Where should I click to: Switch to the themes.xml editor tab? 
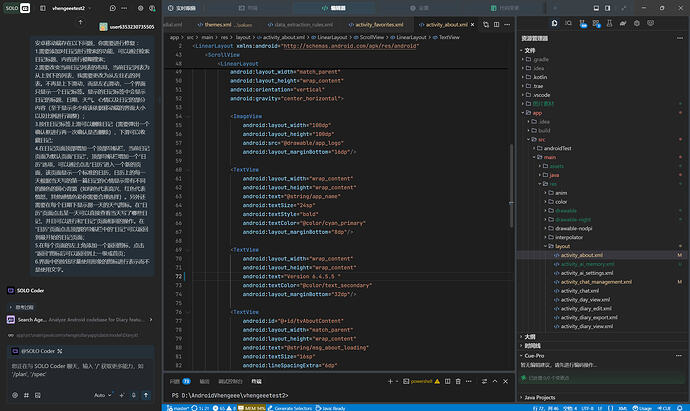(x=224, y=25)
